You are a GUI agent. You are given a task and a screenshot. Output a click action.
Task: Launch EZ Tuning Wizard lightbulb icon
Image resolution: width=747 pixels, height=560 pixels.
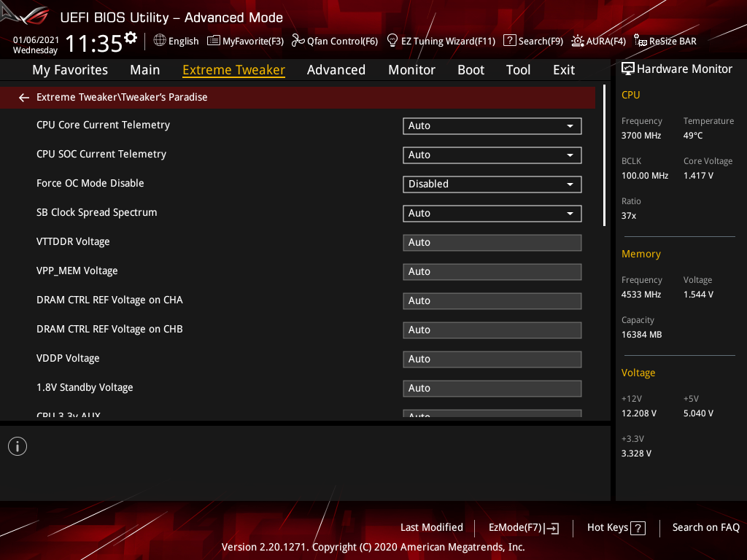tap(392, 41)
